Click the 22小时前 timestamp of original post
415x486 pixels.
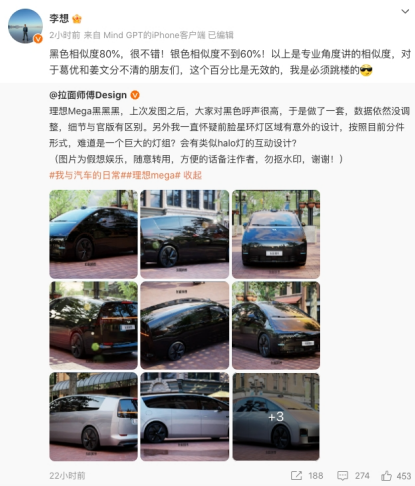coord(67,476)
